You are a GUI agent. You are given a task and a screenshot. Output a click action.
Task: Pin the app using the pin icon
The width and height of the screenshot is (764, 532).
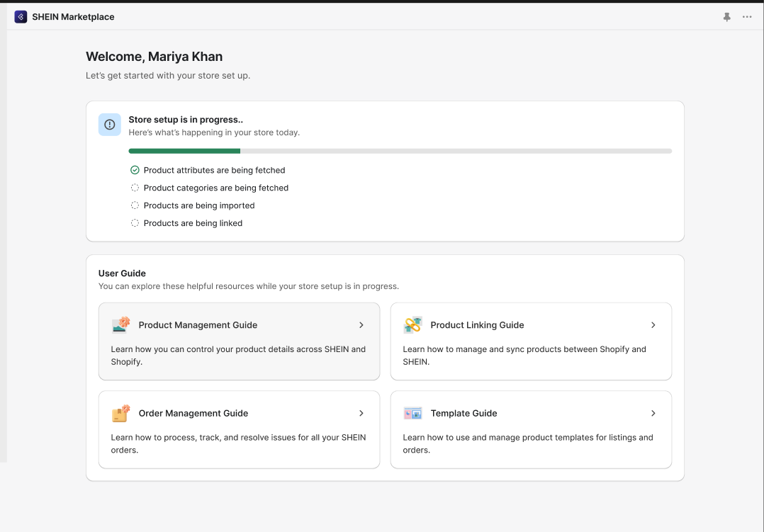pyautogui.click(x=726, y=17)
